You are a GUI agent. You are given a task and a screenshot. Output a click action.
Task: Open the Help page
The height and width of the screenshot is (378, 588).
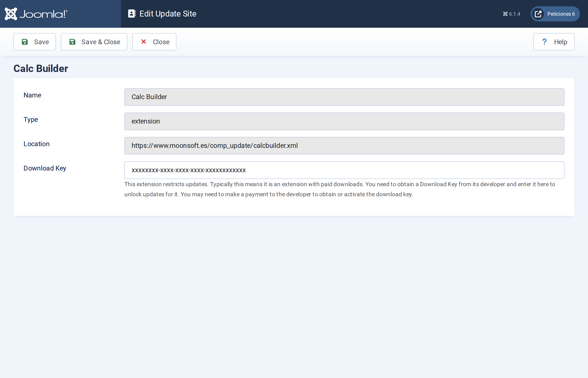pos(554,42)
